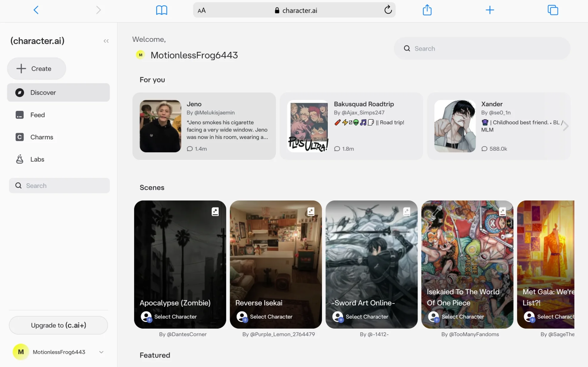Click scene icon on Sword Art Online card
Screen dimensions: 588x367
click(x=407, y=212)
